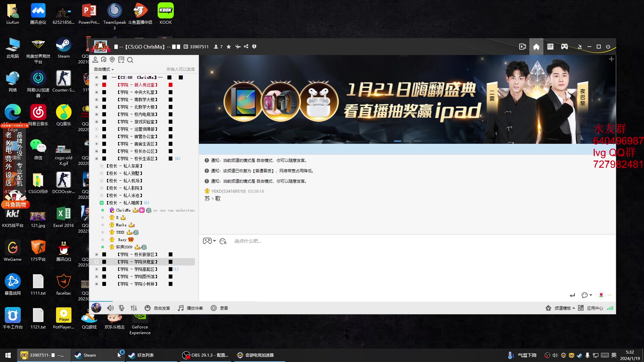The width and height of the screenshot is (644, 362).
Task: Click the 录音 recording icon
Action: click(x=214, y=308)
